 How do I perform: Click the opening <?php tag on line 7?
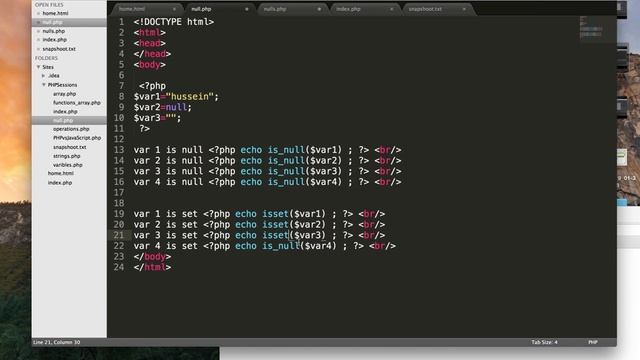[152, 86]
